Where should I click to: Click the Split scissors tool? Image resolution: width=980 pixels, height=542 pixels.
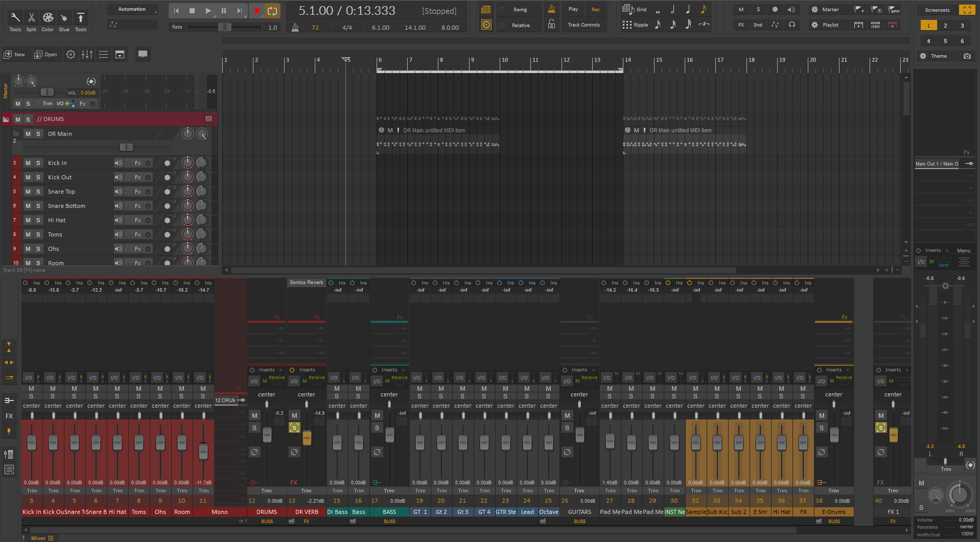31,18
